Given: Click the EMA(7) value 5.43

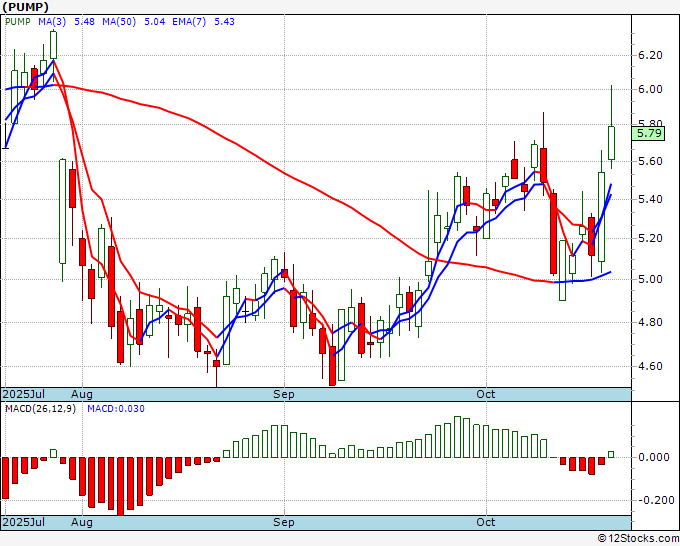Looking at the screenshot, I should click(x=224, y=22).
